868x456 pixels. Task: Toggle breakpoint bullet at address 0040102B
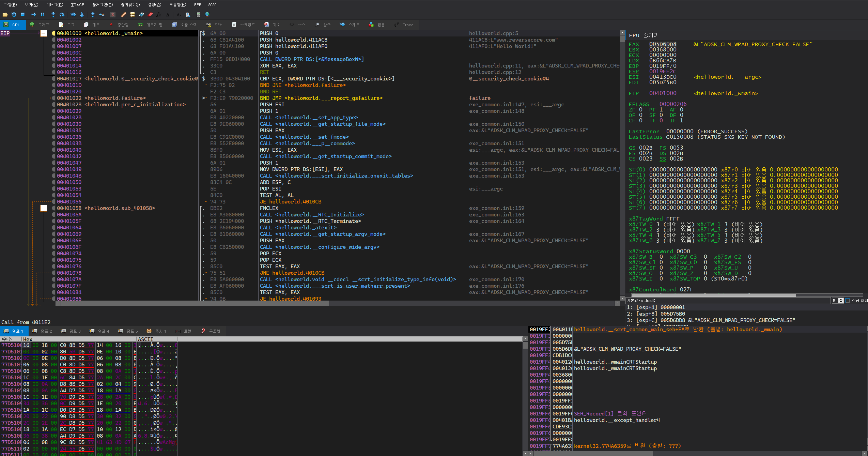(53, 118)
